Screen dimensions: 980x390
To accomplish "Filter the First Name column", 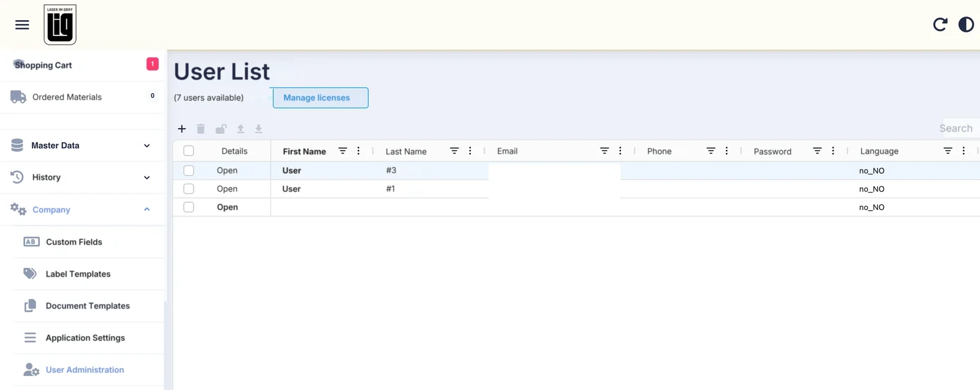I will click(x=343, y=151).
